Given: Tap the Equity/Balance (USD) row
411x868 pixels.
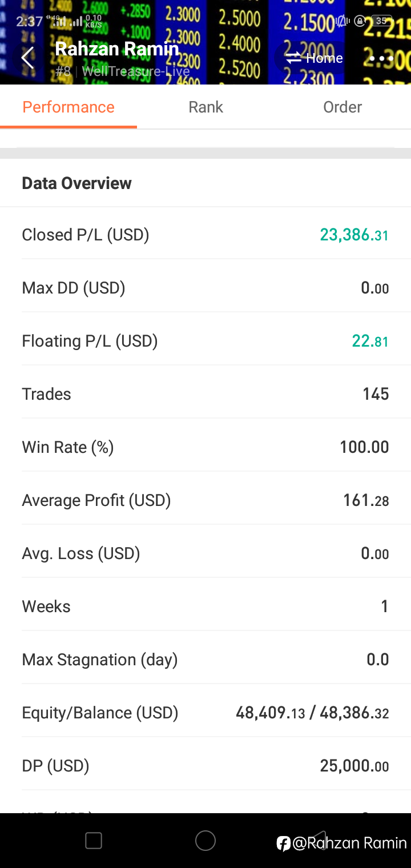Looking at the screenshot, I should click(205, 713).
